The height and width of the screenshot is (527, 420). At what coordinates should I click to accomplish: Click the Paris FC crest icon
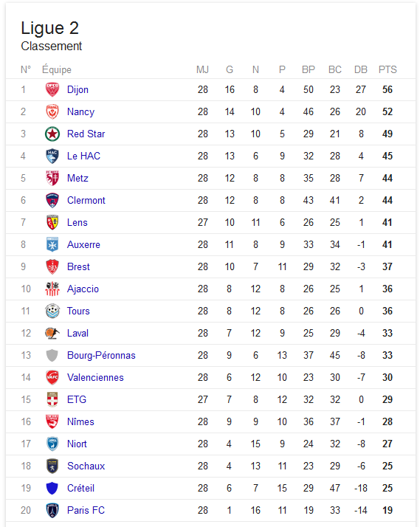tap(52, 510)
